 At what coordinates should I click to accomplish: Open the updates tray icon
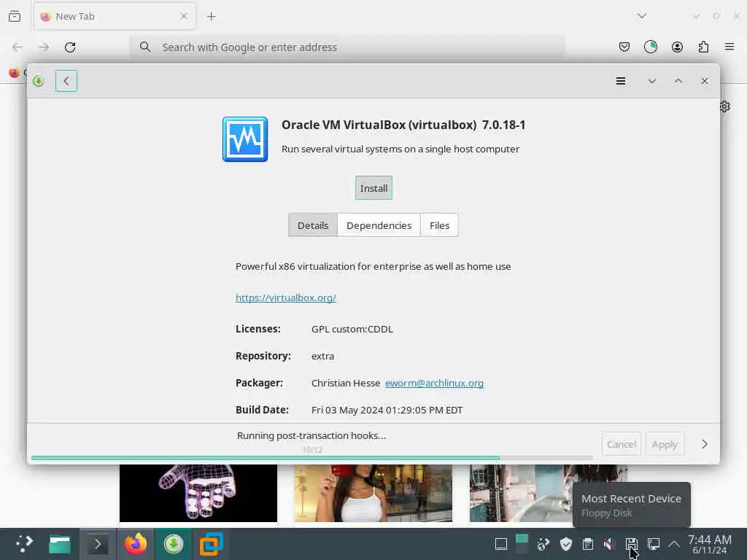543,544
